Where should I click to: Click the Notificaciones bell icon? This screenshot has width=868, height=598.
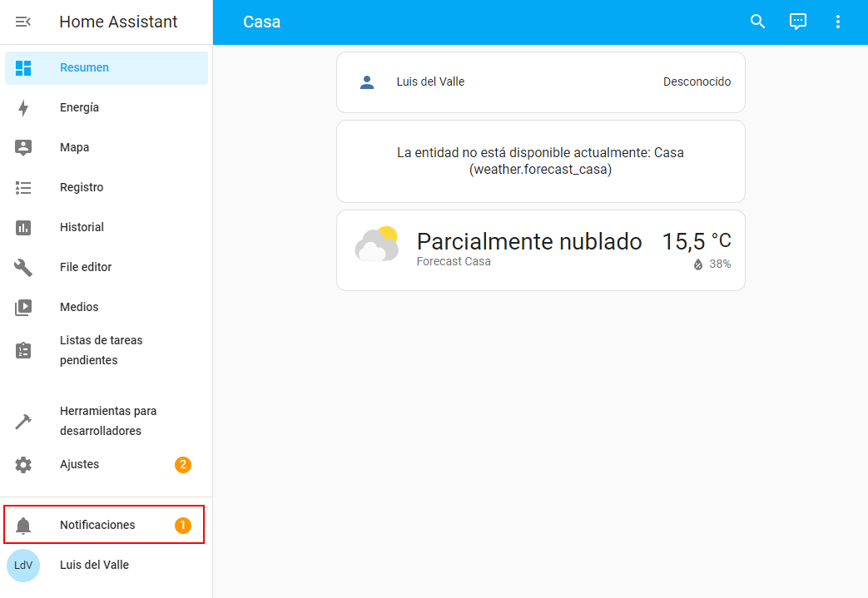pyautogui.click(x=23, y=525)
